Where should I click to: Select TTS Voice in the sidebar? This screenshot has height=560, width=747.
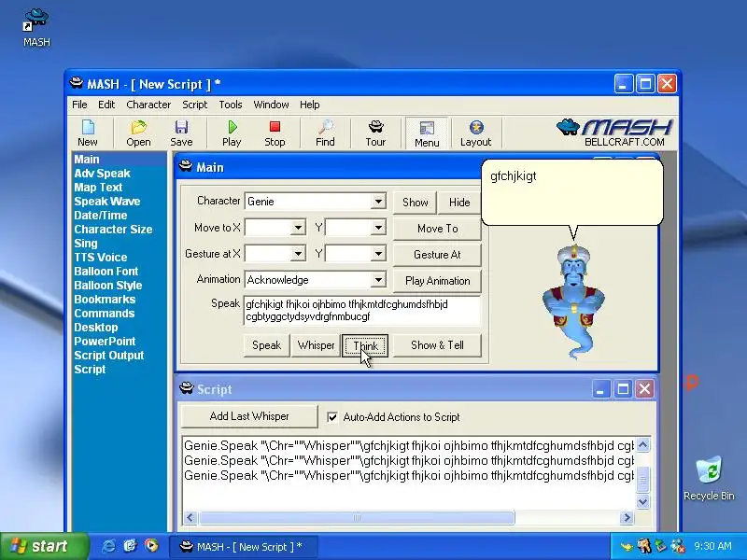pos(101,258)
